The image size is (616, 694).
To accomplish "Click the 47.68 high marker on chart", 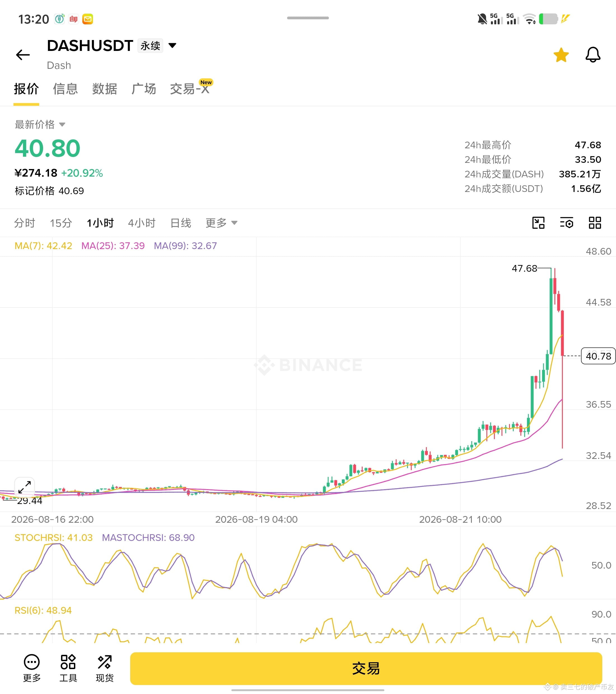I will coord(524,268).
